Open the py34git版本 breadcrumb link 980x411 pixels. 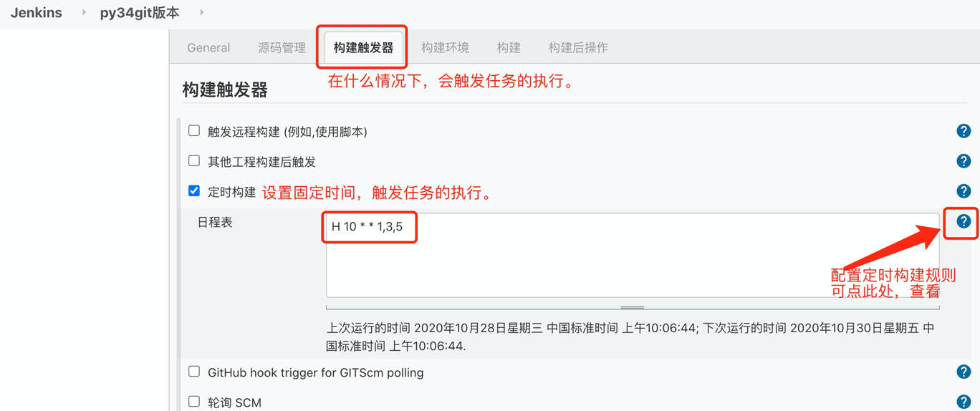[x=140, y=13]
